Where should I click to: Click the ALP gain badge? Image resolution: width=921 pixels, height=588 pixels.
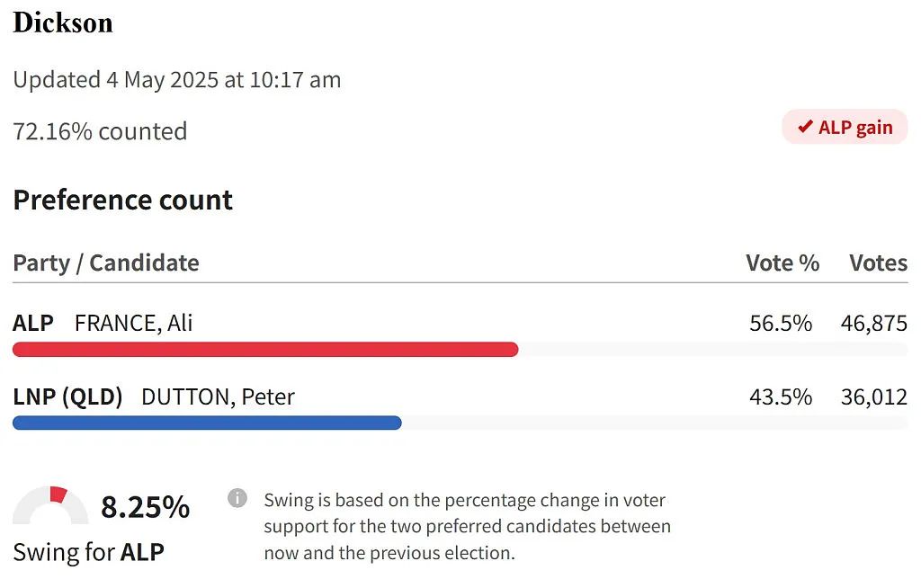click(845, 127)
